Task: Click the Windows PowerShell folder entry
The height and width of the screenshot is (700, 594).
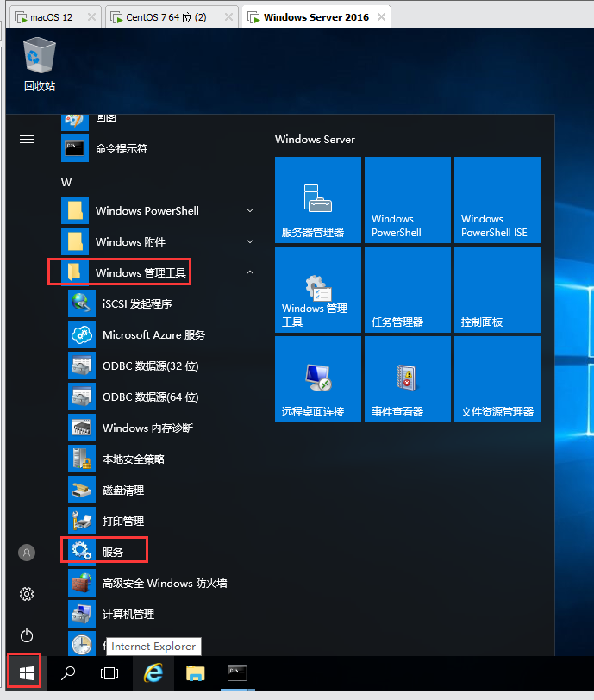Action: pos(159,210)
